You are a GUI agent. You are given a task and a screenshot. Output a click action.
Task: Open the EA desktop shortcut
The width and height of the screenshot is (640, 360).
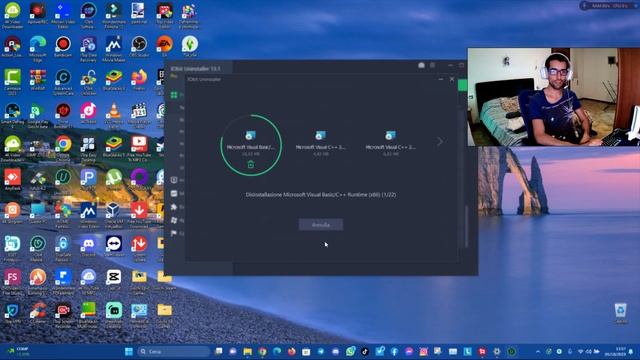click(x=164, y=47)
